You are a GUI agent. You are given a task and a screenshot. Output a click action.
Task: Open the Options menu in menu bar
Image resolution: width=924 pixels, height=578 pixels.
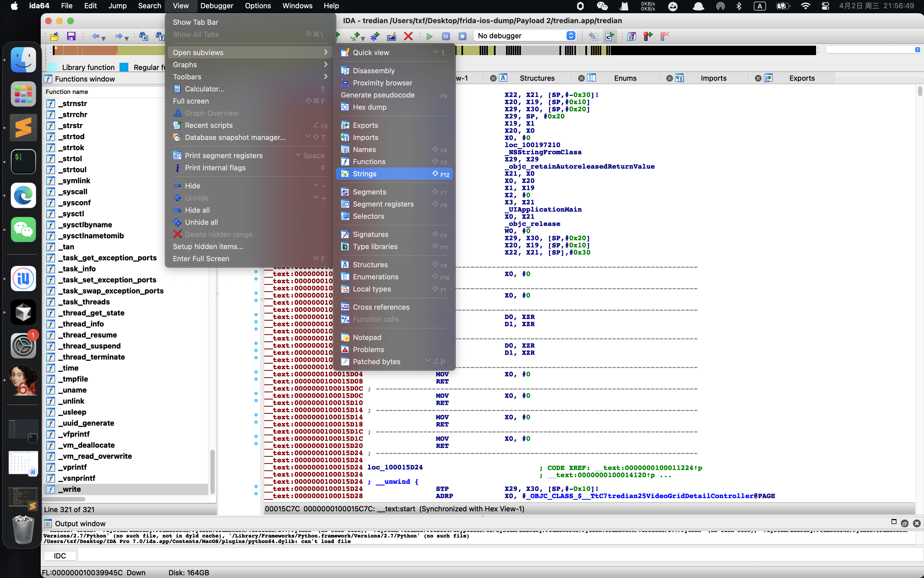[x=258, y=6]
